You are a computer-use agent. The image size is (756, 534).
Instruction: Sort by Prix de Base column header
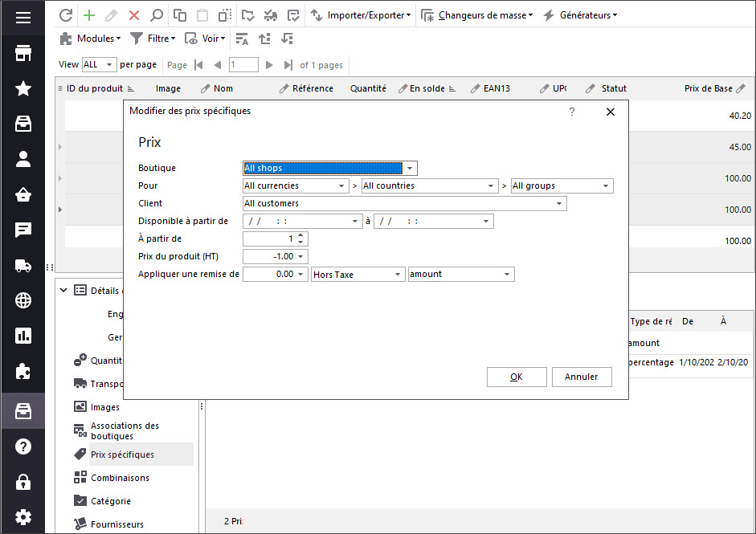[708, 88]
